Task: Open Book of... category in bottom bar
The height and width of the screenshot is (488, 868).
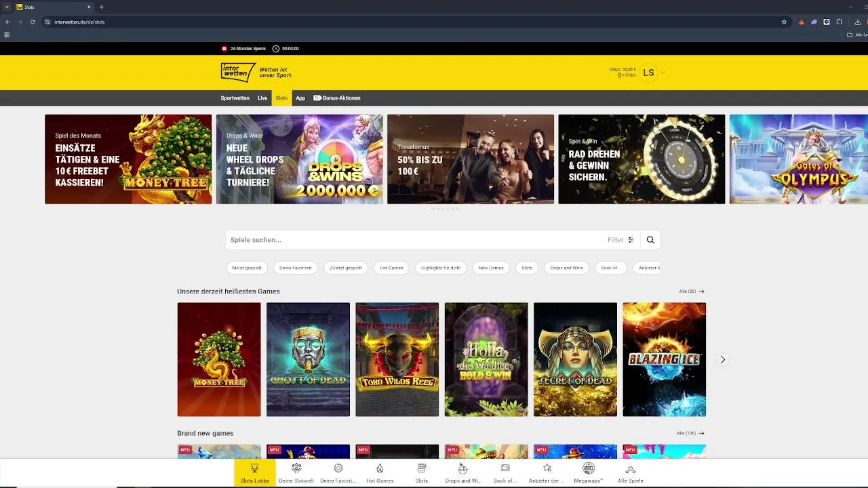Action: [x=505, y=473]
